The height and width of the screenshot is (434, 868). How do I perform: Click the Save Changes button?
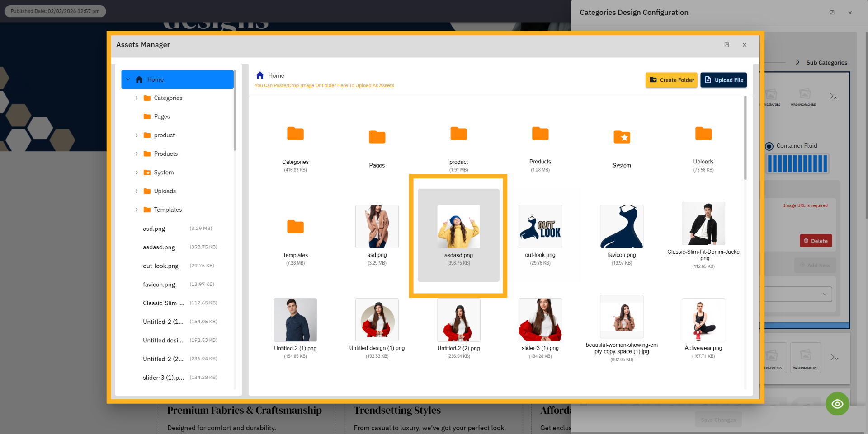click(x=718, y=420)
